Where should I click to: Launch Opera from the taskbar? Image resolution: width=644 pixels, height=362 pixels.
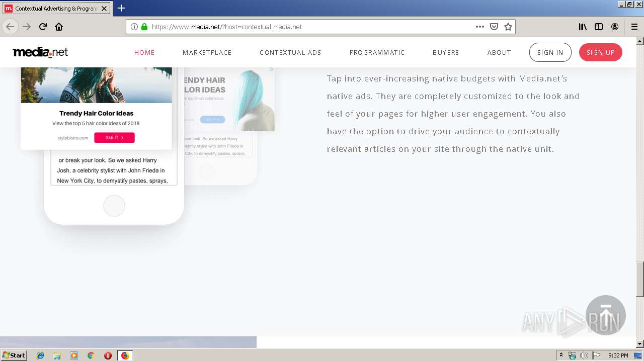[108, 355]
